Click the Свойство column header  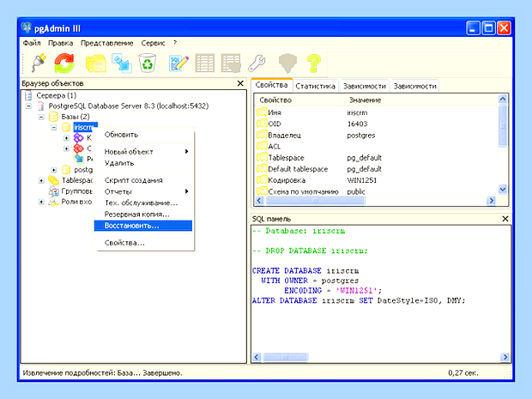(275, 100)
